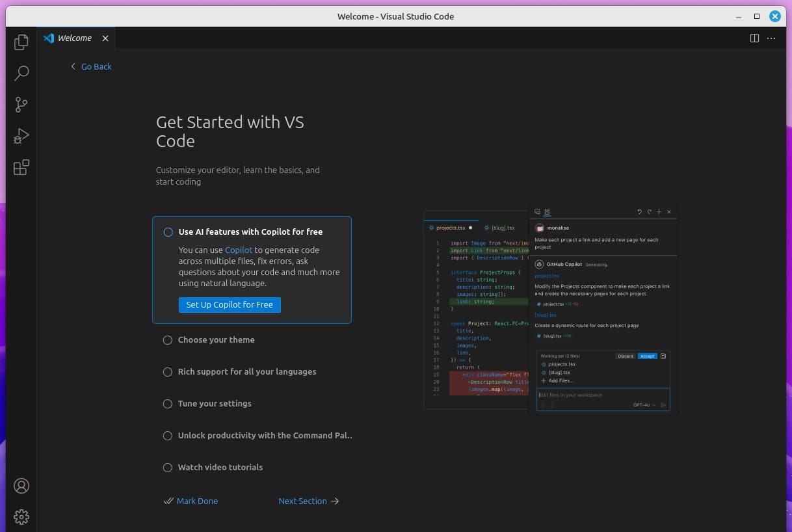Viewport: 792px width, 532px height.
Task: Expand the Watch video tutorials step
Action: 220,468
